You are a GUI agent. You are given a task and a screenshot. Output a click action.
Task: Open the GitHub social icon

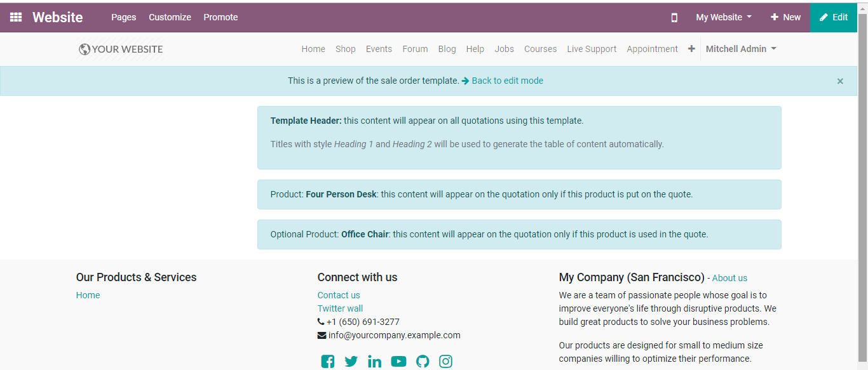point(423,362)
